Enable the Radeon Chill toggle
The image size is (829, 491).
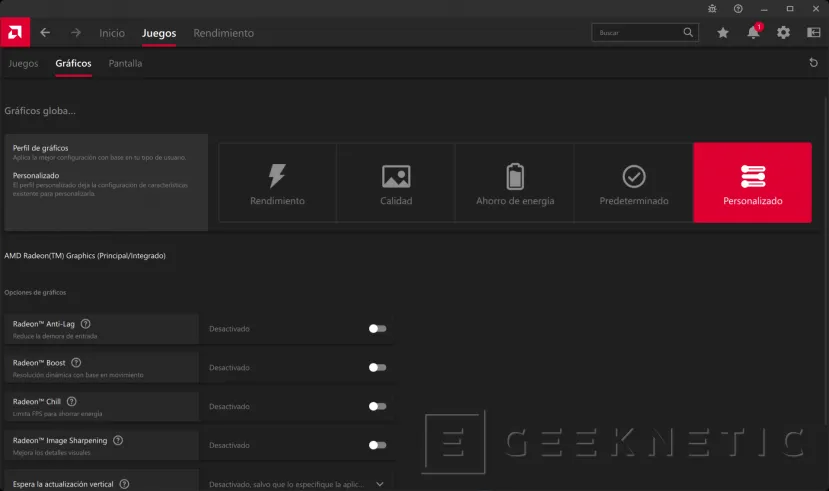377,406
